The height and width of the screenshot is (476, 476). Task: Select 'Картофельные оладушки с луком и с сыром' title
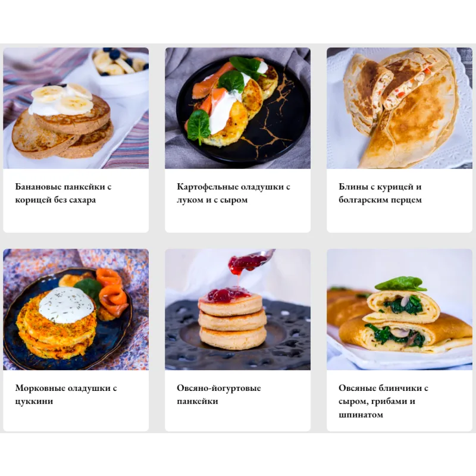(233, 193)
